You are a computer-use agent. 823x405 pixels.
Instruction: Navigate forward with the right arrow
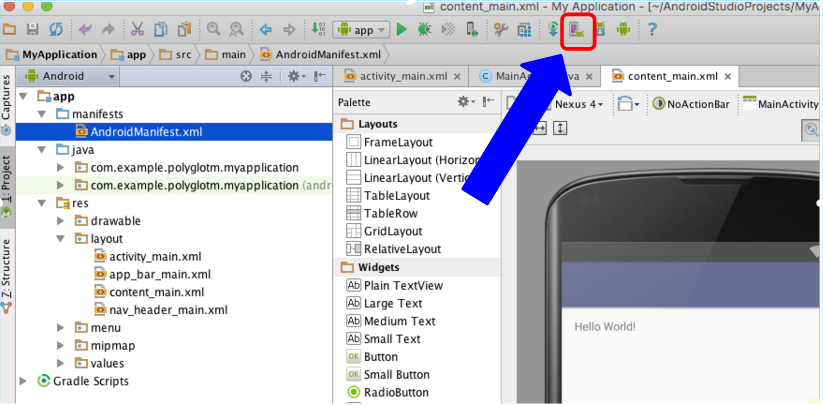pyautogui.click(x=289, y=29)
